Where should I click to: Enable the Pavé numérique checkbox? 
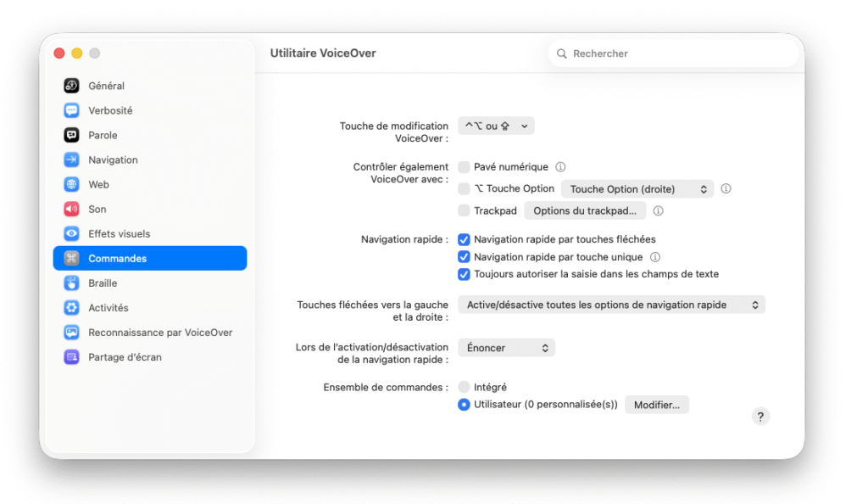click(464, 166)
